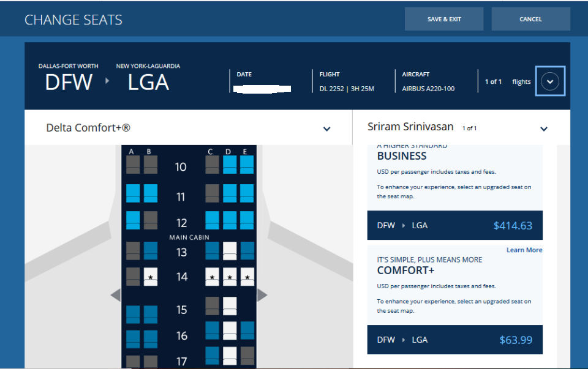Screen dimensions: 588x369
Task: Click unavailable gray seat 12B
Action: 151,220
